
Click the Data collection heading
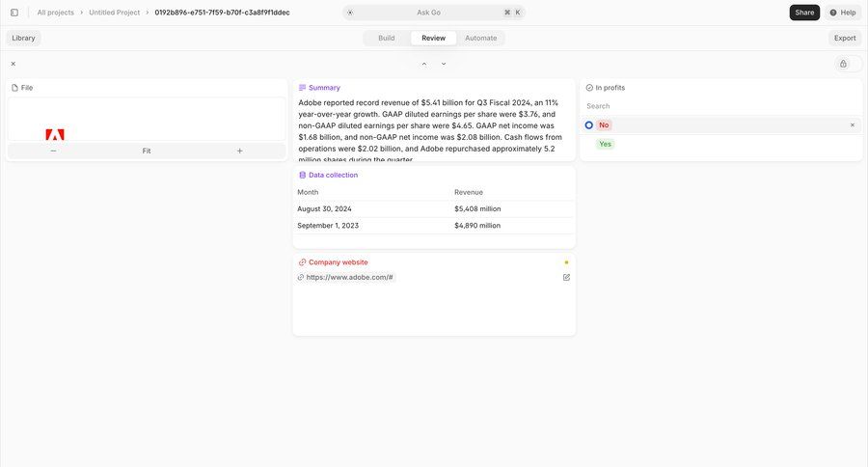point(334,175)
